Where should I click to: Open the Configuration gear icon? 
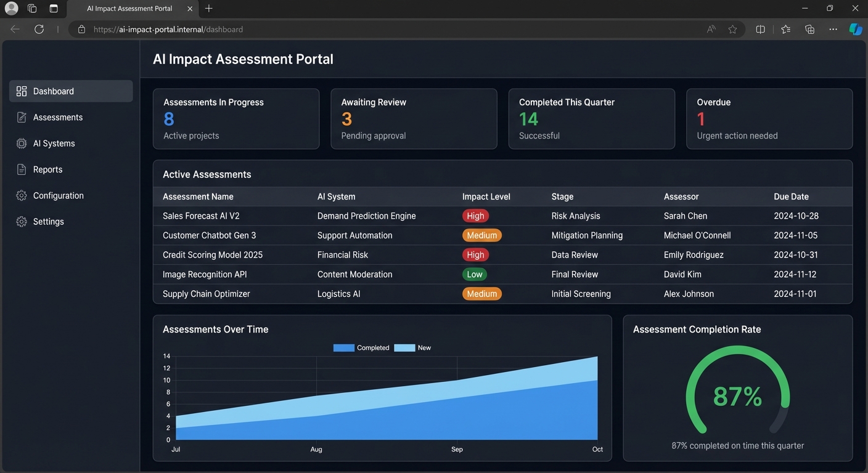pos(21,195)
